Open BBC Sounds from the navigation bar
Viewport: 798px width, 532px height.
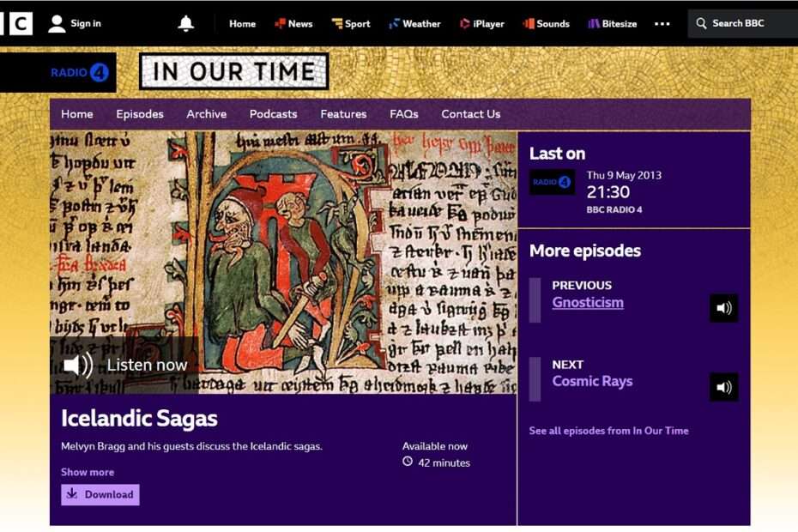[x=546, y=23]
